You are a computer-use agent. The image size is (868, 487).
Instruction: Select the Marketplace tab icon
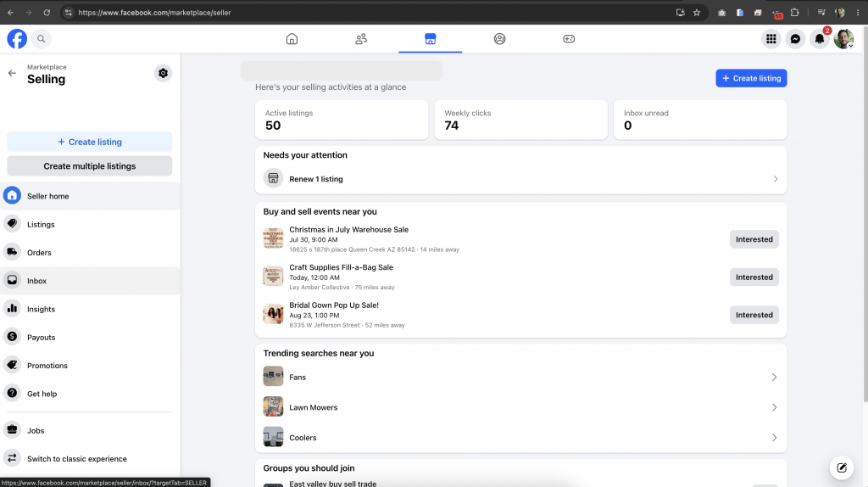[430, 39]
